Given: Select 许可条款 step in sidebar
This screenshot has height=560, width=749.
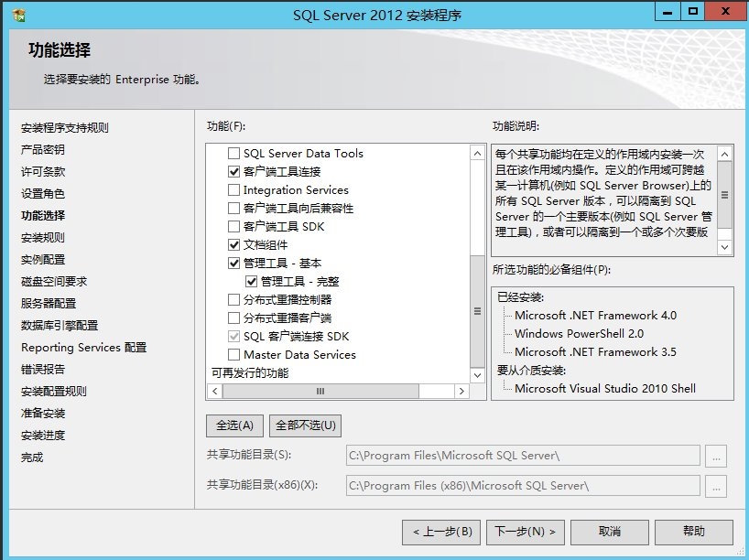Looking at the screenshot, I should (x=42, y=171).
